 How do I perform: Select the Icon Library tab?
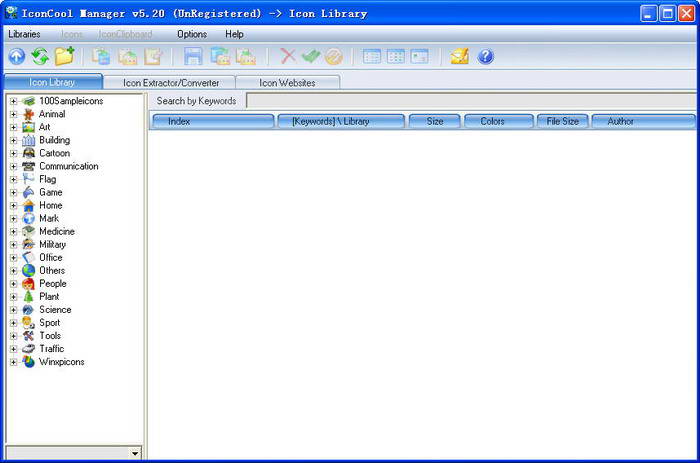point(52,82)
